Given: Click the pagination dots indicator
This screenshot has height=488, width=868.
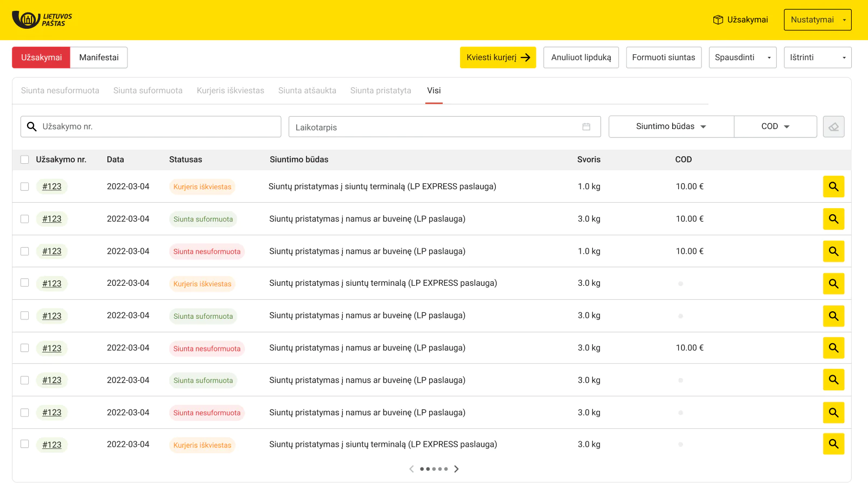Looking at the screenshot, I should click(434, 469).
